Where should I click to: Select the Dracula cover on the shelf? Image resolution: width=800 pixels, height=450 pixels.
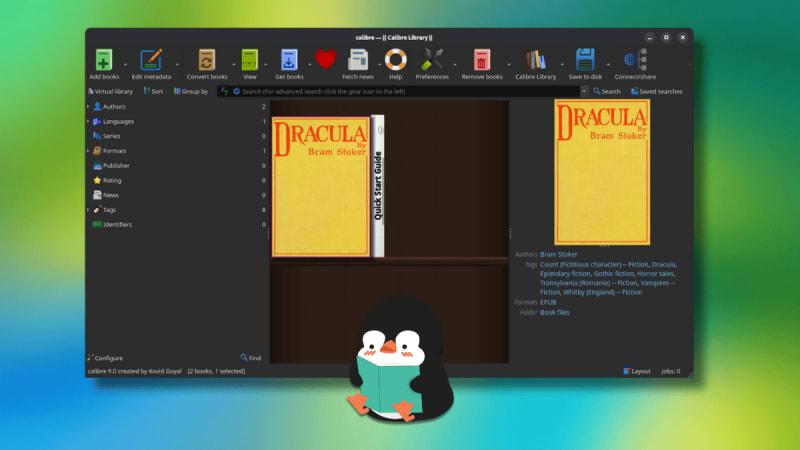point(321,186)
